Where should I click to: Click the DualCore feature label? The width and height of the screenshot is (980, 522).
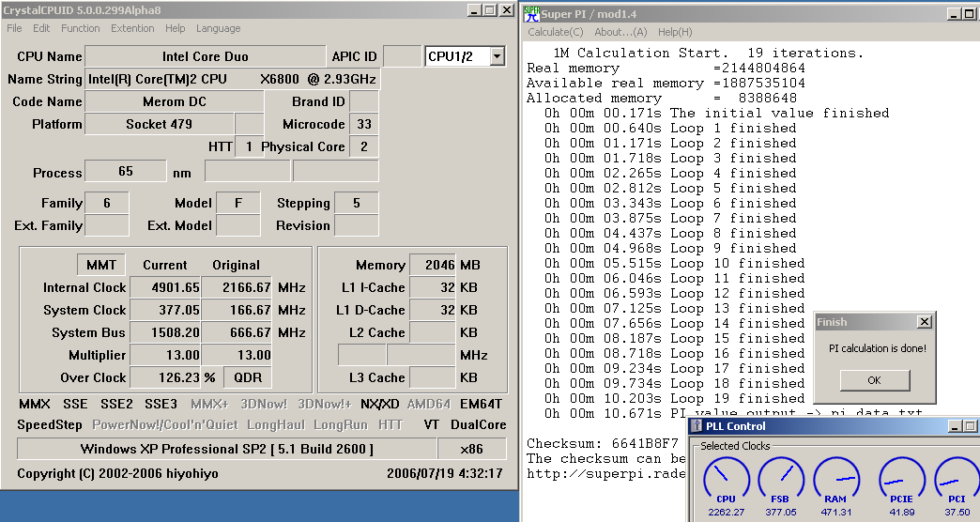tap(478, 424)
